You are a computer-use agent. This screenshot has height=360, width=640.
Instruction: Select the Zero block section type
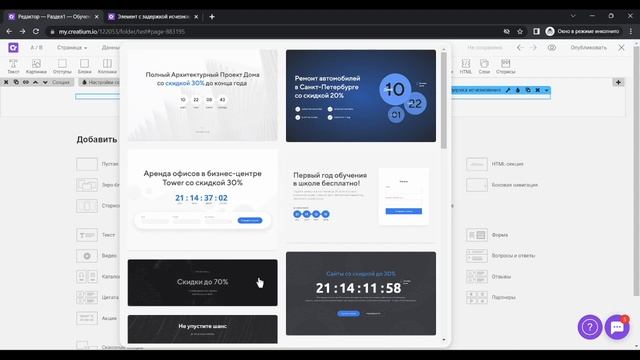point(98,185)
